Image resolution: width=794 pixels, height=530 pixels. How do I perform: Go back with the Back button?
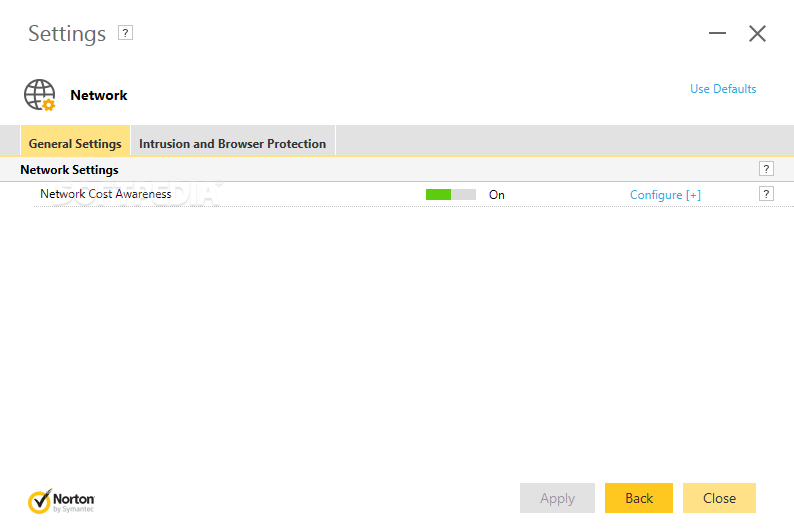tap(638, 498)
